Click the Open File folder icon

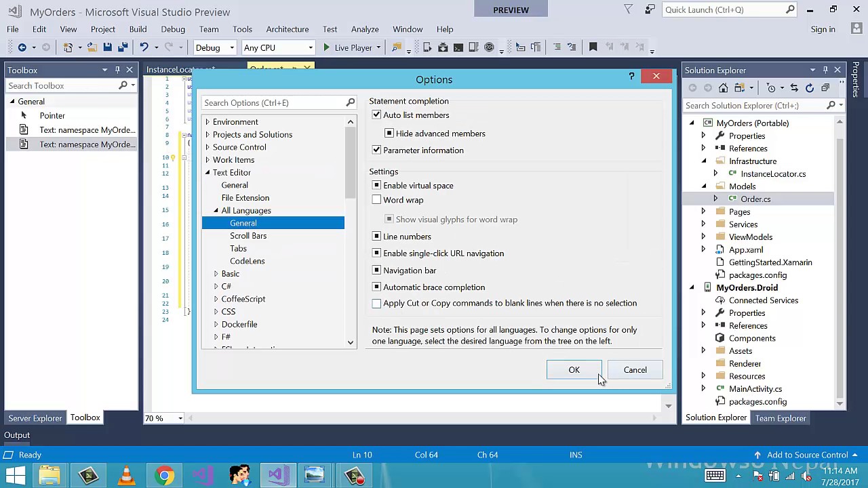point(92,47)
